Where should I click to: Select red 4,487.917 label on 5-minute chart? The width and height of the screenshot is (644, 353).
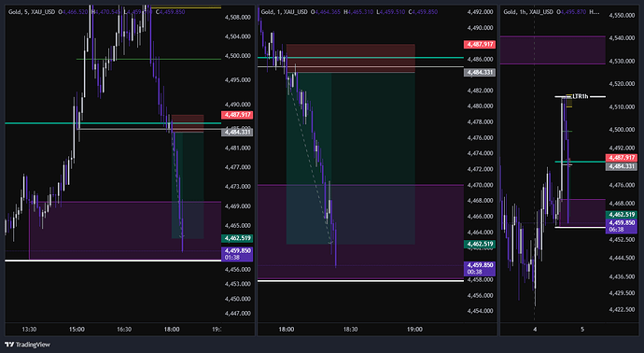coord(237,115)
